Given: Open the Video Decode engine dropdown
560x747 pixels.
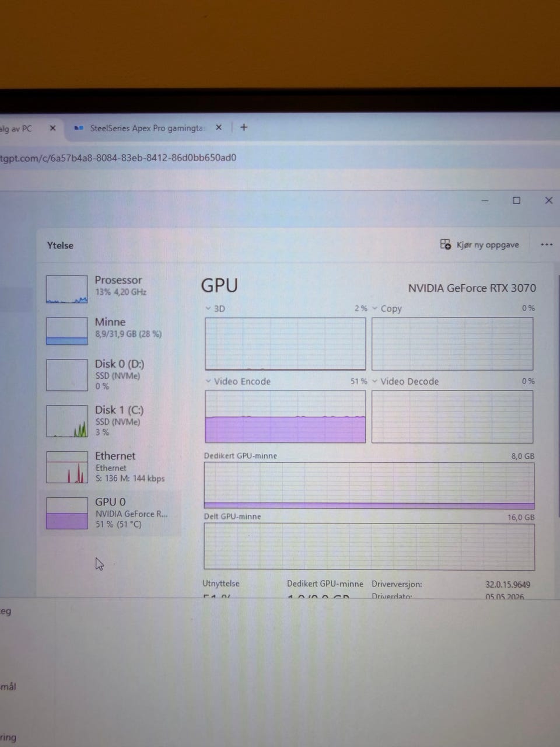Looking at the screenshot, I should (375, 381).
